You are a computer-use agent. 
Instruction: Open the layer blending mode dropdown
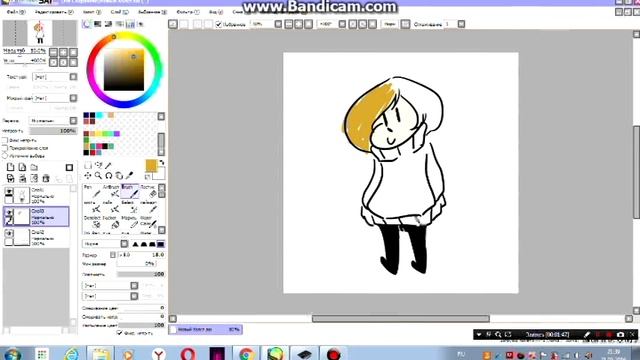[x=73, y=120]
